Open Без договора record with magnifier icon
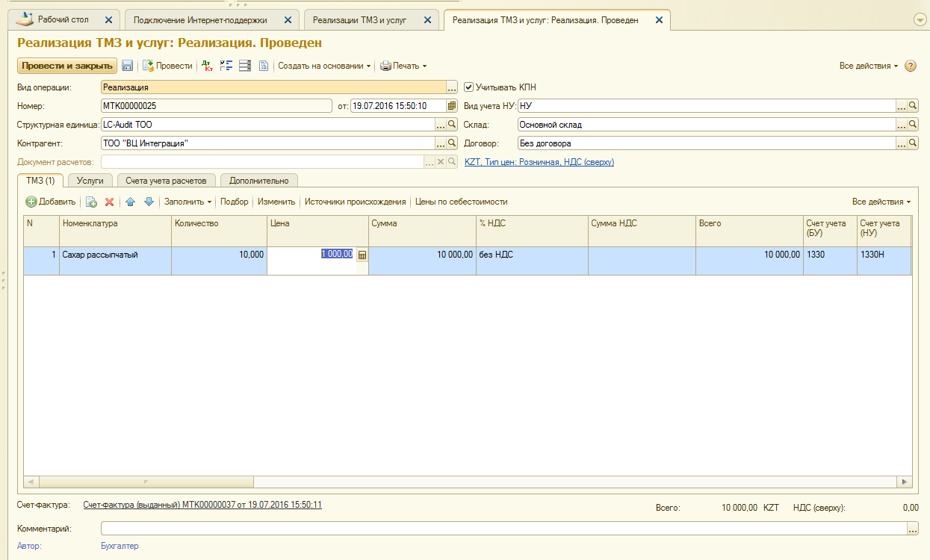 [x=913, y=143]
